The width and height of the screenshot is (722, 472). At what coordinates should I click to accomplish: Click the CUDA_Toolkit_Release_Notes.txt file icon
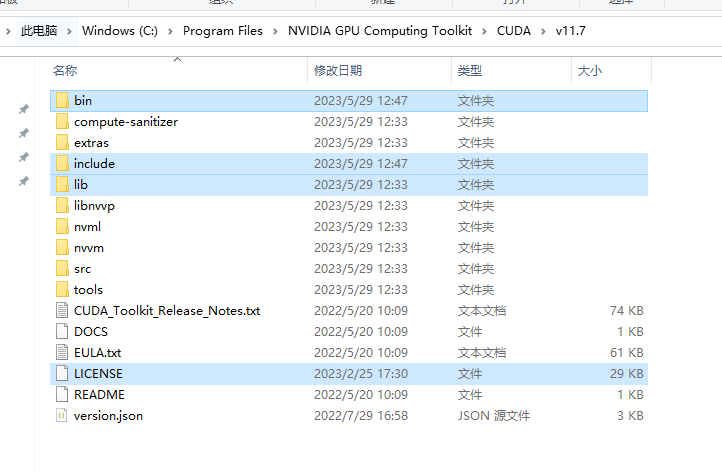click(62, 310)
